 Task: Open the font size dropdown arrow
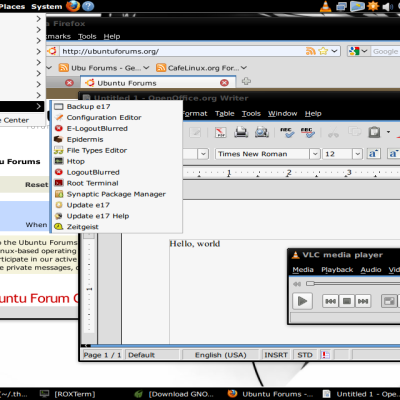coord(357,154)
